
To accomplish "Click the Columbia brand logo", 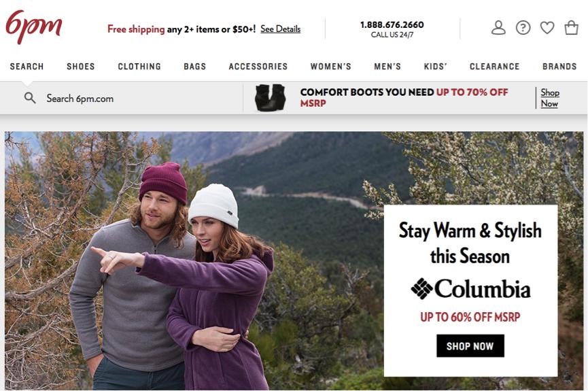I will tap(470, 288).
